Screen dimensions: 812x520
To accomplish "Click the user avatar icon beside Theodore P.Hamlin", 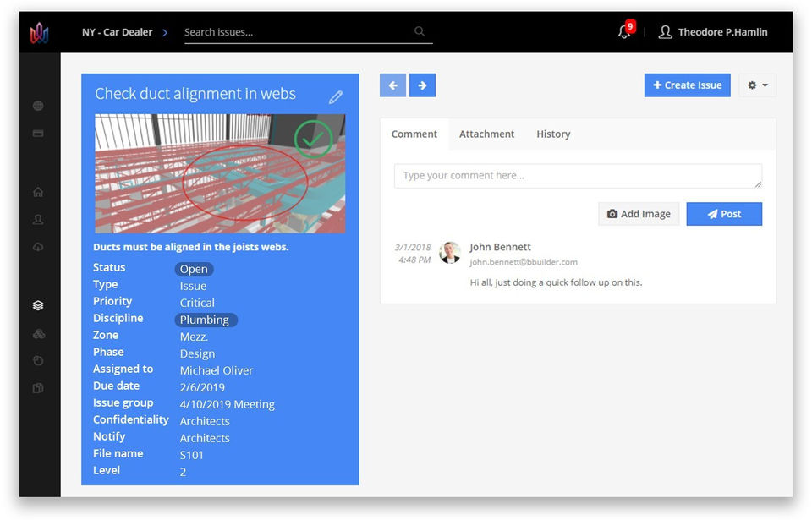I will coord(665,32).
